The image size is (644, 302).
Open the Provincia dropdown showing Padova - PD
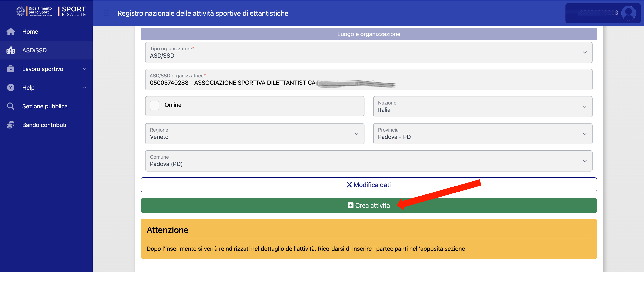point(483,134)
